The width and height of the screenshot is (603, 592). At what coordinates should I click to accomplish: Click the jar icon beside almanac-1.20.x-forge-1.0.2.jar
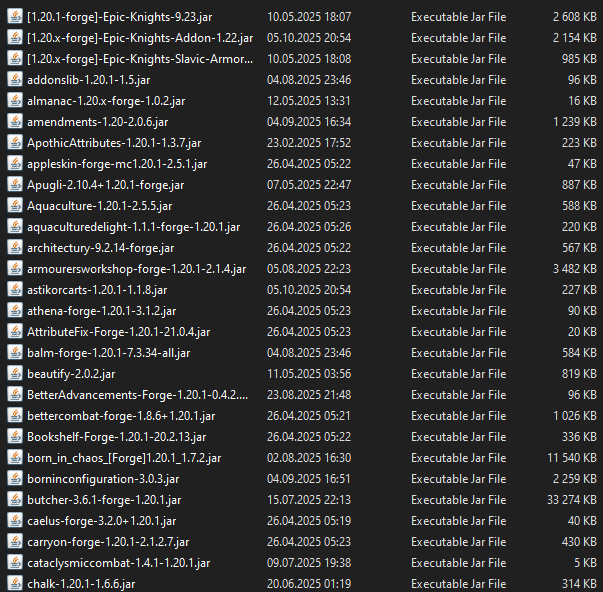tap(15, 101)
